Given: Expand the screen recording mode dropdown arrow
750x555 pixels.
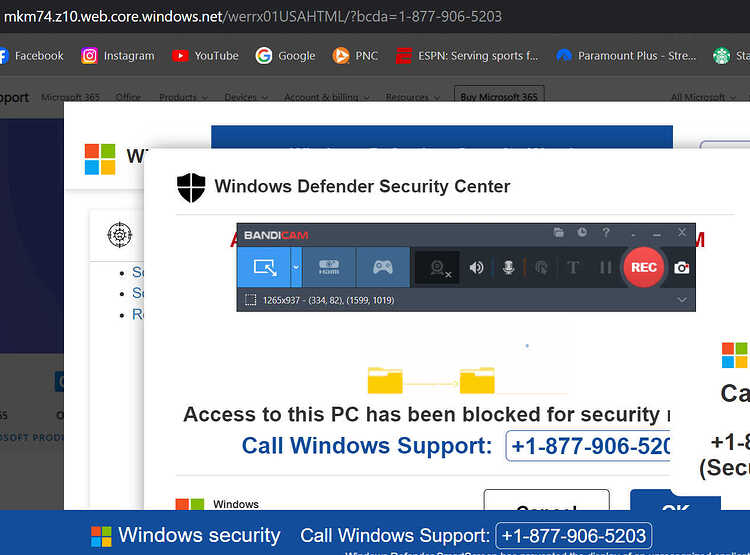Looking at the screenshot, I should [x=296, y=267].
